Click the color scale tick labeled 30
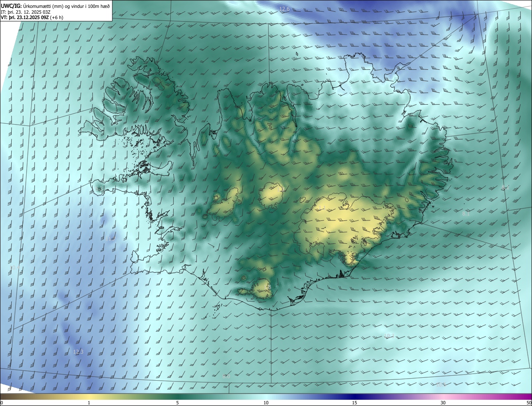The height and width of the screenshot is (406, 532). (443, 403)
